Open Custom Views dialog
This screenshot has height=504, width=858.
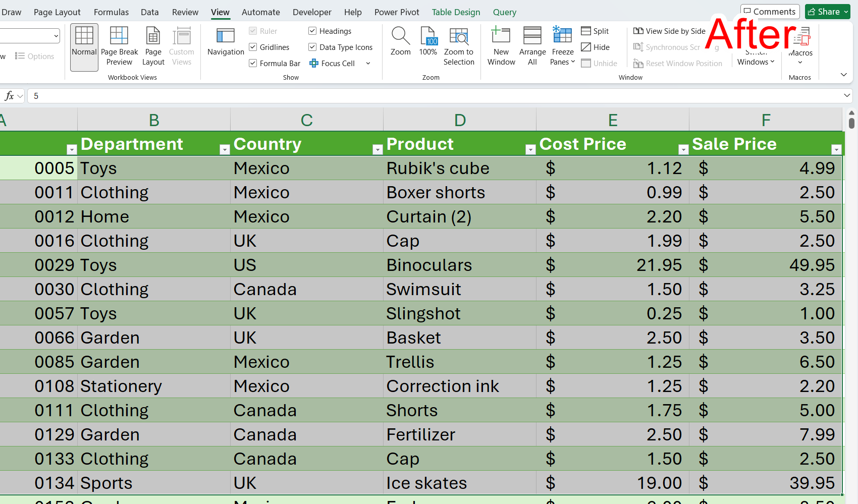tap(182, 47)
